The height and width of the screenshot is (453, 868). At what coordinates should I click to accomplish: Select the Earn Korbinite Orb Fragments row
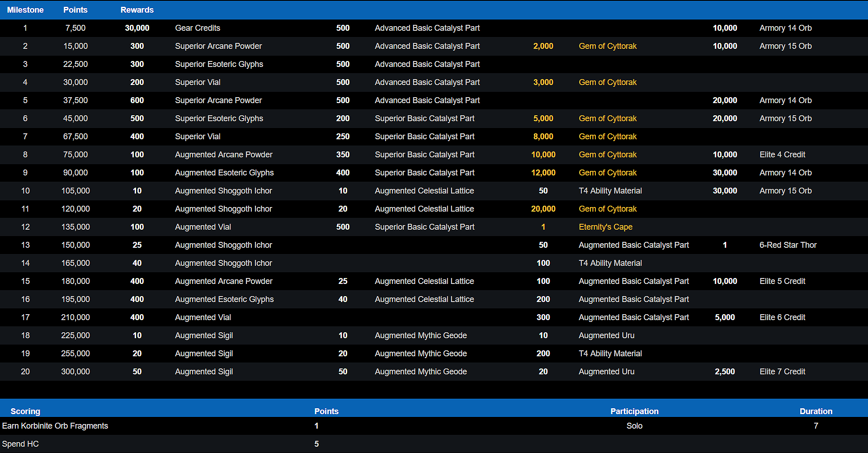(x=55, y=426)
